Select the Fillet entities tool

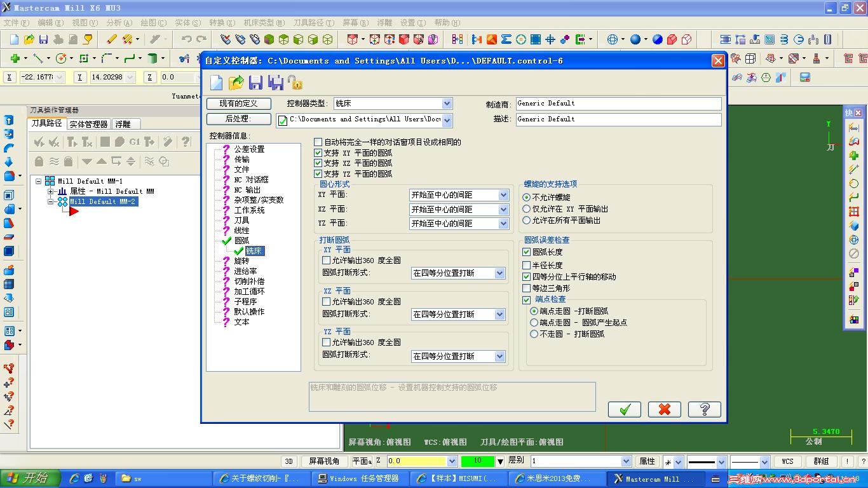106,58
